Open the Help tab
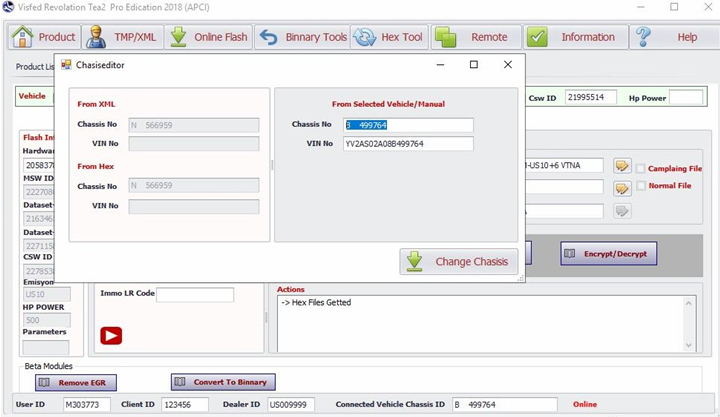 coord(673,37)
